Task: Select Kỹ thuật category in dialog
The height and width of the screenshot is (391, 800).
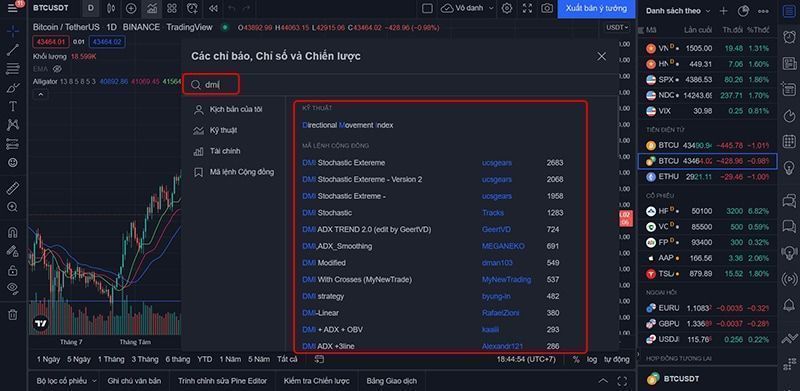Action: (x=215, y=130)
